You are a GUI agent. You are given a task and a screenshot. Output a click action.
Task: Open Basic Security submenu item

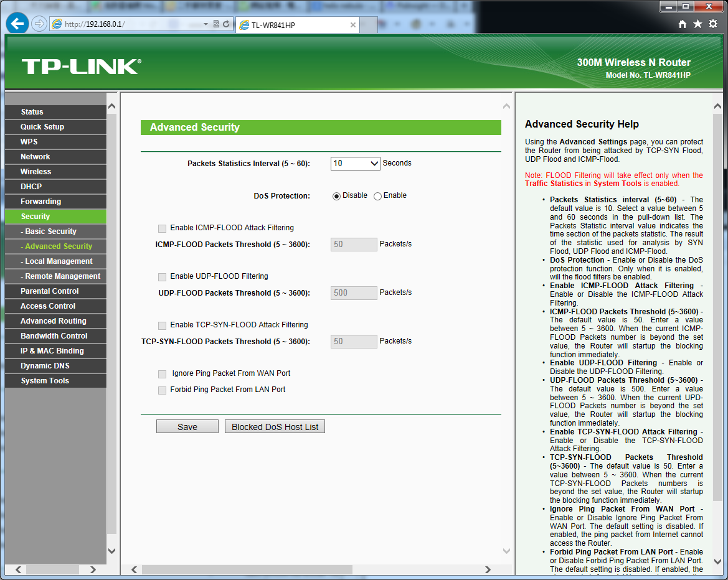coord(50,232)
